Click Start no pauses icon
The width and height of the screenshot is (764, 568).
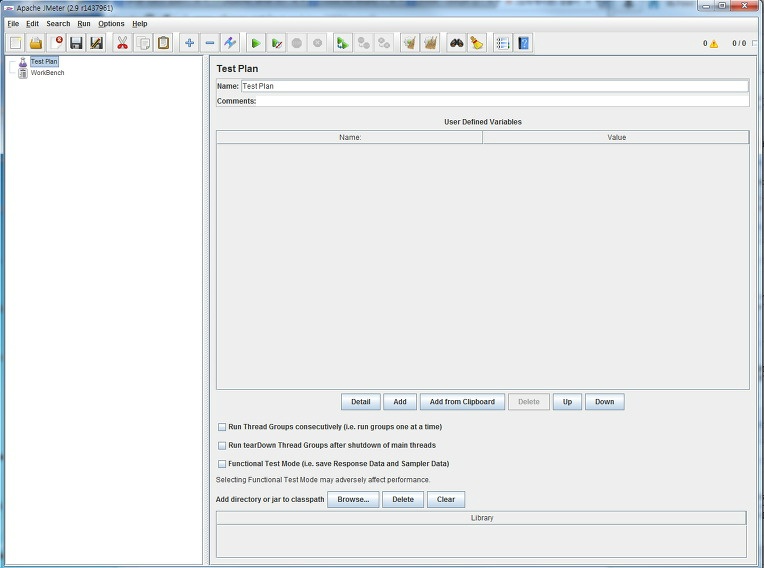[276, 43]
